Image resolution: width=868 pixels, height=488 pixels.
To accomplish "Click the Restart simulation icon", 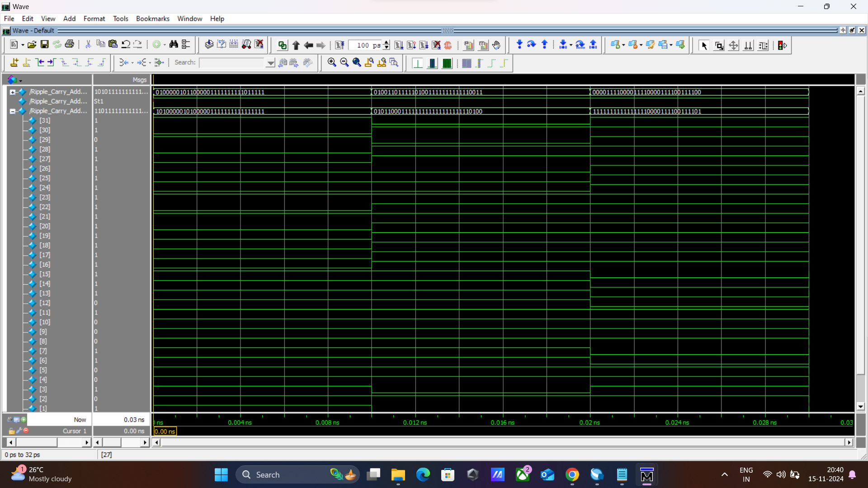I will click(340, 45).
